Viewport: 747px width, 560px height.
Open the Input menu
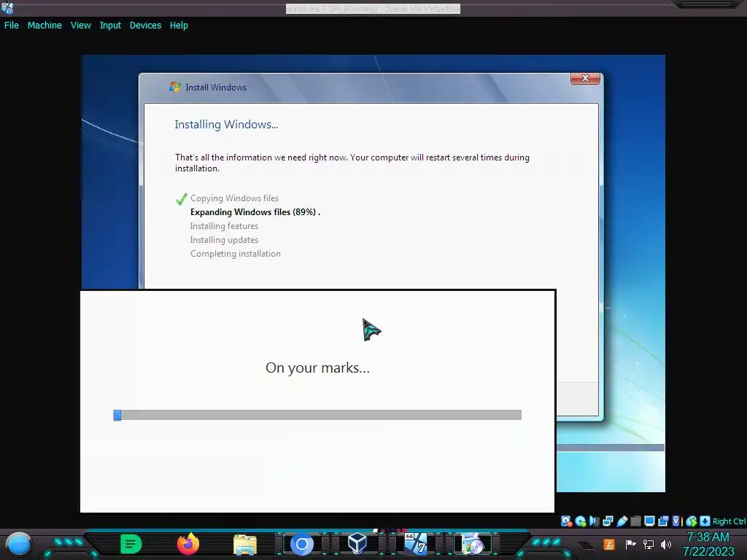(110, 26)
